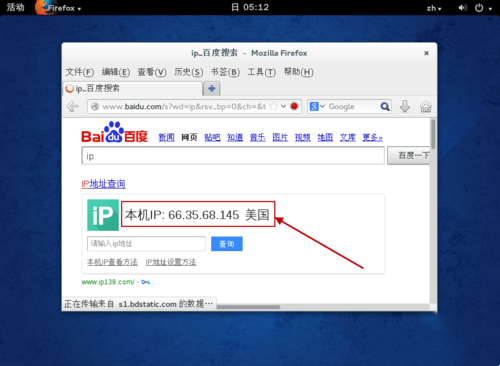Click the 网页 tab text
Viewport: 500px width, 366px height.
pyautogui.click(x=189, y=137)
